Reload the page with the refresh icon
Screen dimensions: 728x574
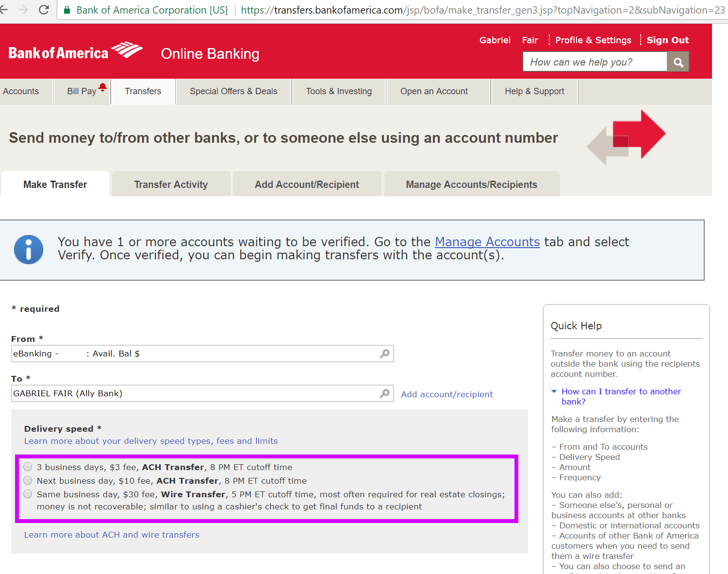(44, 10)
